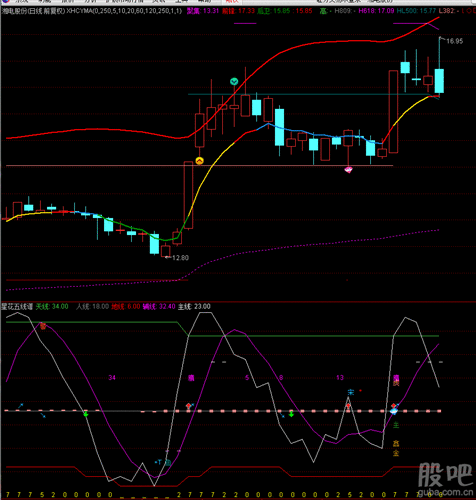Click the 天线: 34.00 indicator value
476x500 pixels.
click(x=52, y=306)
